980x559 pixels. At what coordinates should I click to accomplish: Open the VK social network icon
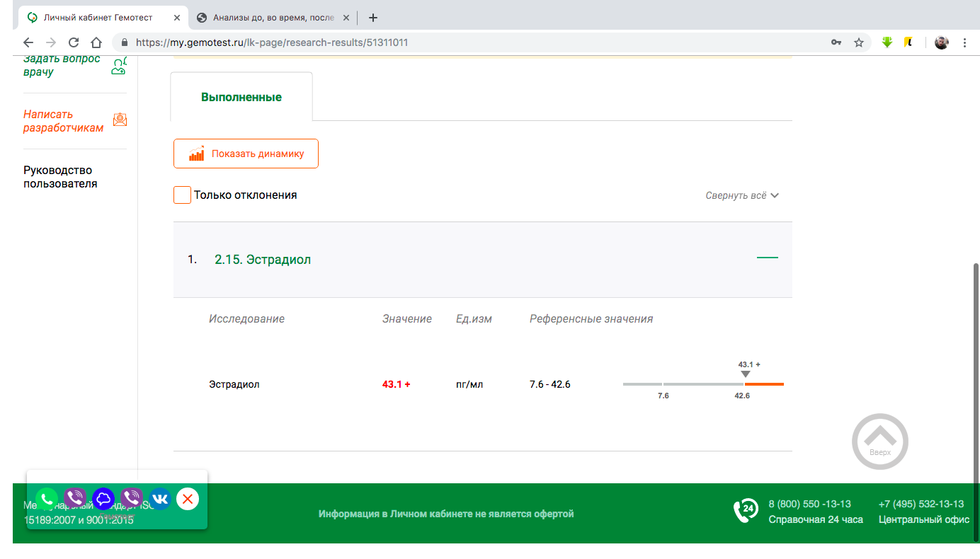[160, 499]
